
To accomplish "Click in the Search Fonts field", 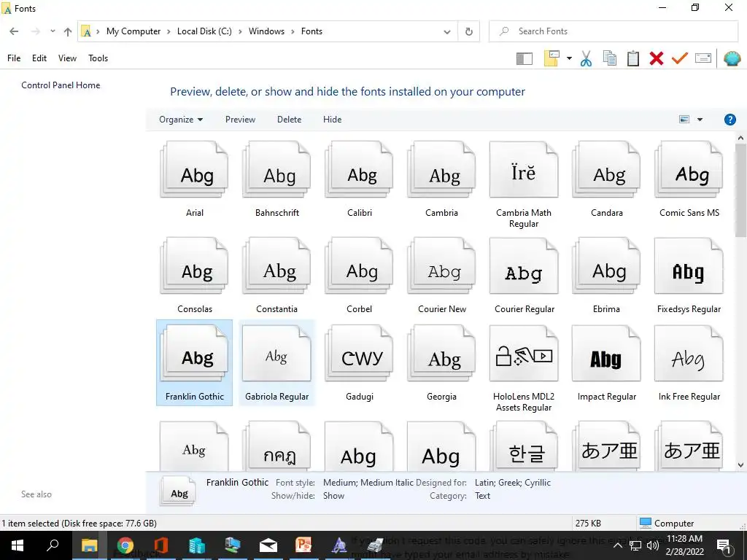I will coord(614,31).
